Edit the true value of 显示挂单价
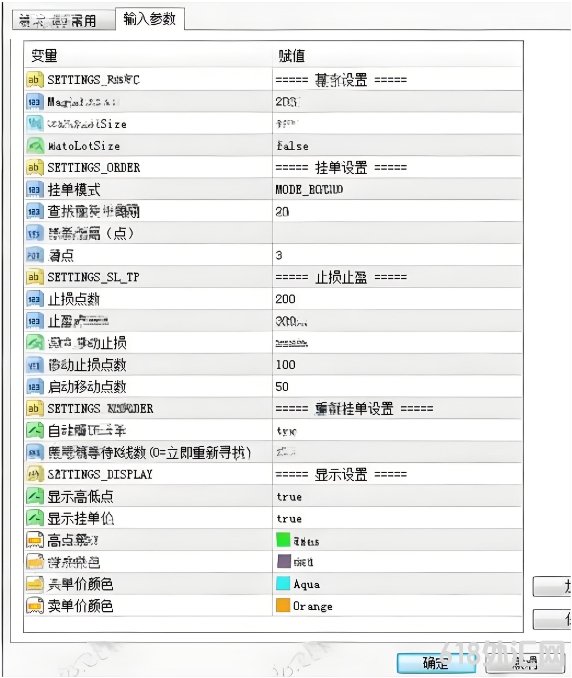The height and width of the screenshot is (678, 572). pyautogui.click(x=289, y=518)
